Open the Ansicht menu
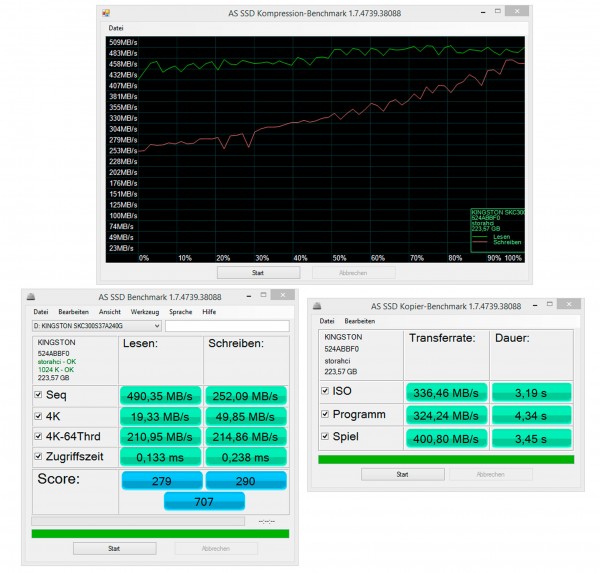This screenshot has width=600, height=573. point(109,312)
